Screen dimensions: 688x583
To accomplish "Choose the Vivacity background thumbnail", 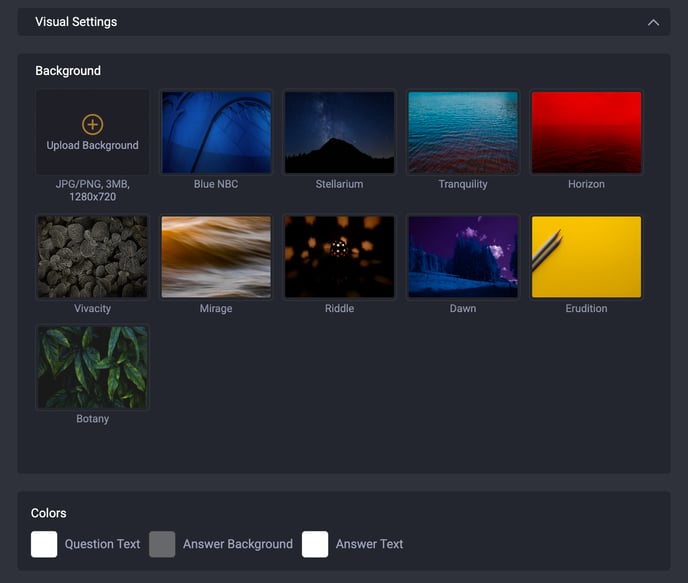I will 92,257.
